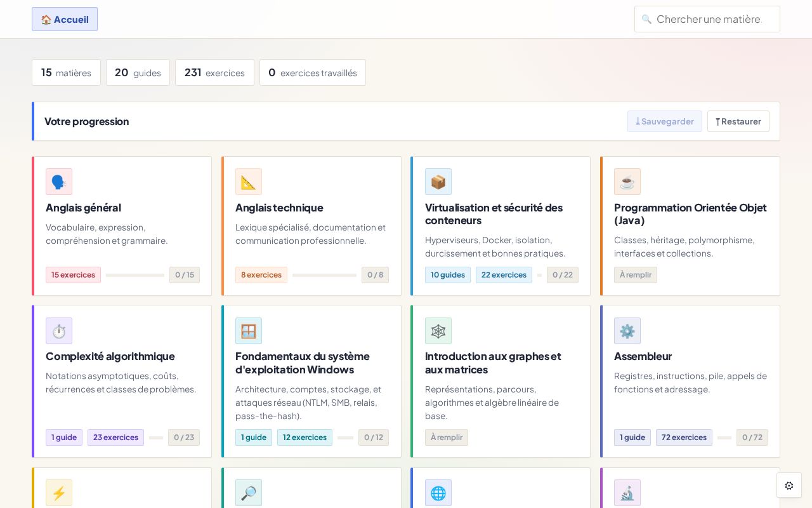The height and width of the screenshot is (508, 812).
Task: Click the graphes et matrices spider-web icon
Action: (x=438, y=331)
